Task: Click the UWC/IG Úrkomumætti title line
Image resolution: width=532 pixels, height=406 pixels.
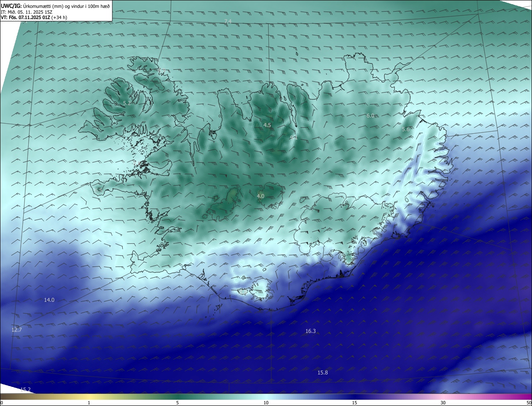Action: [x=55, y=6]
